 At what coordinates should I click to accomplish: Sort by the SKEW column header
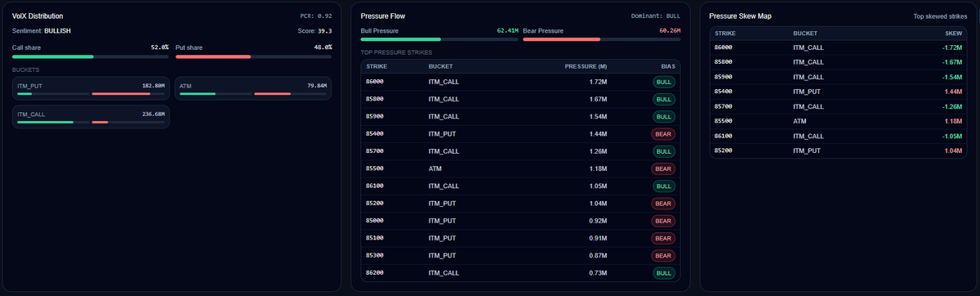[x=953, y=34]
